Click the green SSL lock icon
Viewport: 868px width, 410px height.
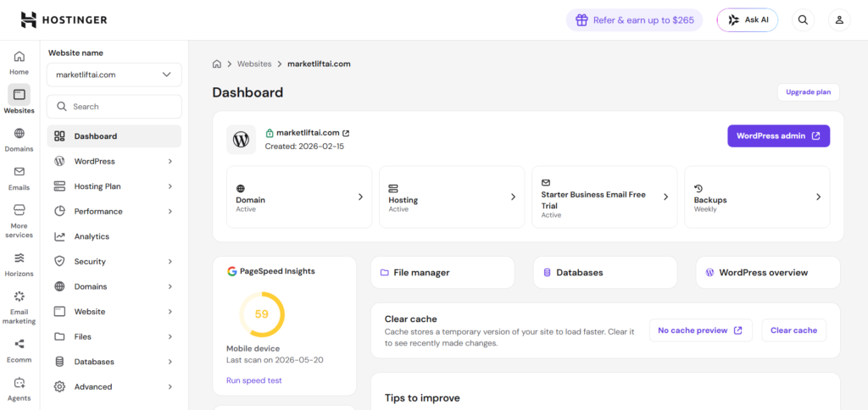[x=270, y=133]
